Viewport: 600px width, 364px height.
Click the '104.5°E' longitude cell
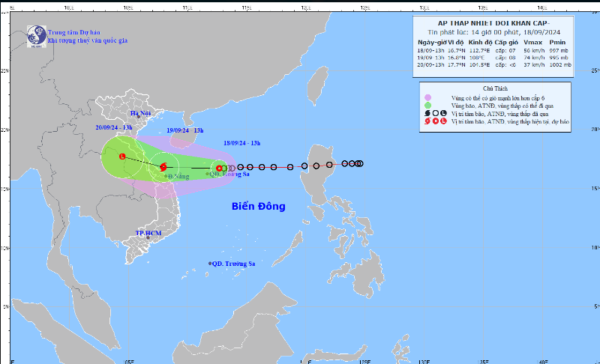(x=479, y=65)
